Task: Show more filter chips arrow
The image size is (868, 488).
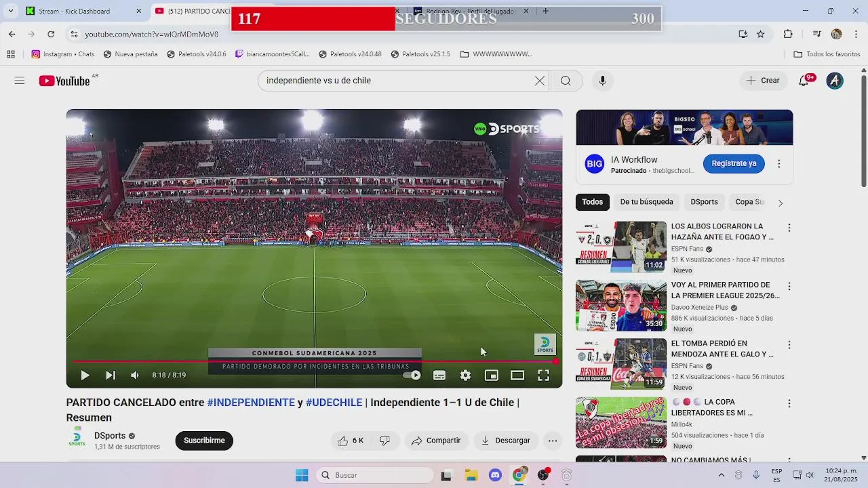Action: tap(781, 203)
